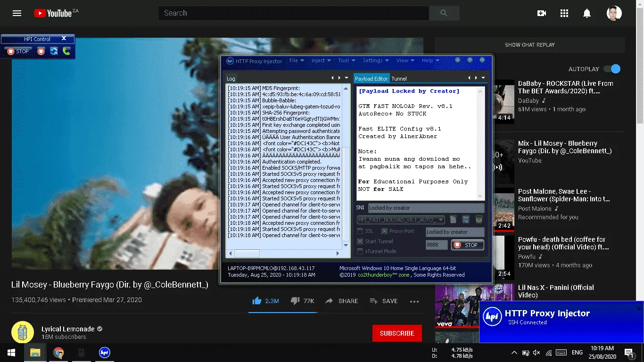Toggle the Start Tunnel checkbox
644x362 pixels.
[x=360, y=241]
